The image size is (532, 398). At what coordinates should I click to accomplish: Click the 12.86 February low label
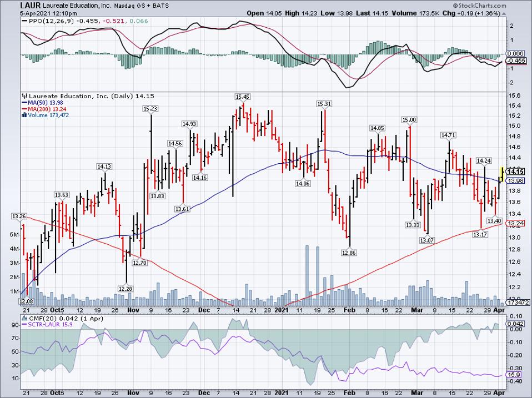coord(349,253)
